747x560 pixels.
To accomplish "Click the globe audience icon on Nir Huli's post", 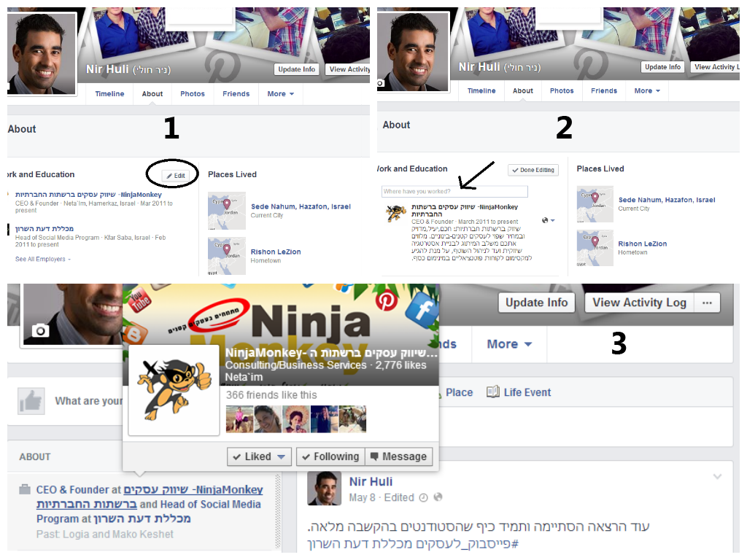I will [438, 497].
